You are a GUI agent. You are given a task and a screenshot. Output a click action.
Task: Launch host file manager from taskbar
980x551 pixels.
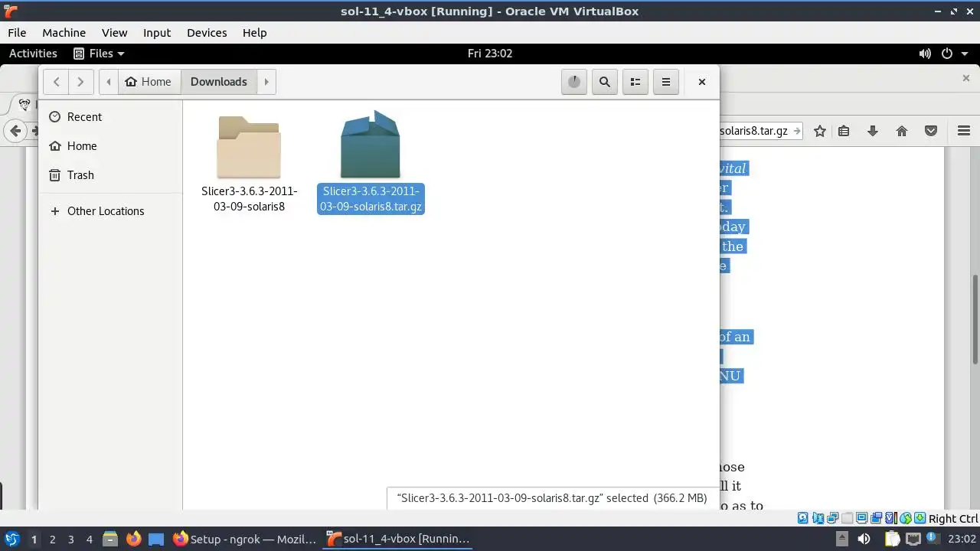pyautogui.click(x=109, y=539)
